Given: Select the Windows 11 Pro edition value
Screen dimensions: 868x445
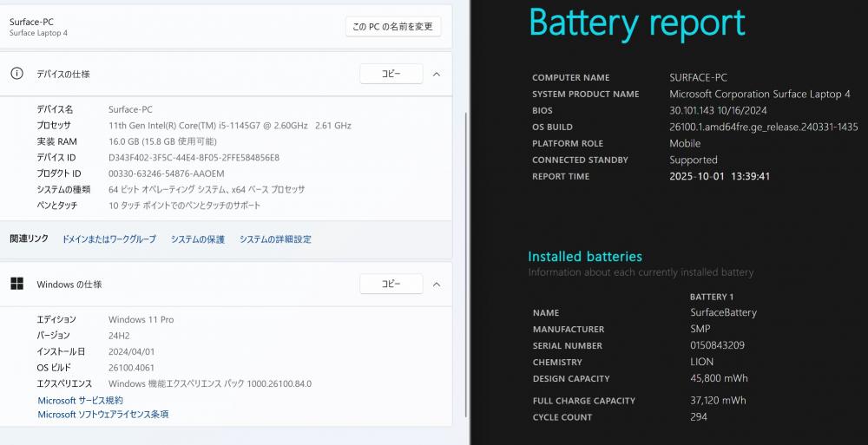Looking at the screenshot, I should pos(141,319).
